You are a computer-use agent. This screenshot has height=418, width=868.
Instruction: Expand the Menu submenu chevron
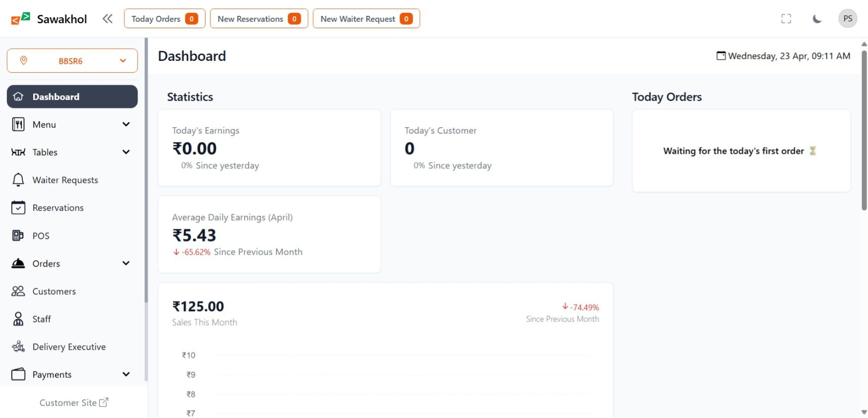pyautogui.click(x=126, y=124)
